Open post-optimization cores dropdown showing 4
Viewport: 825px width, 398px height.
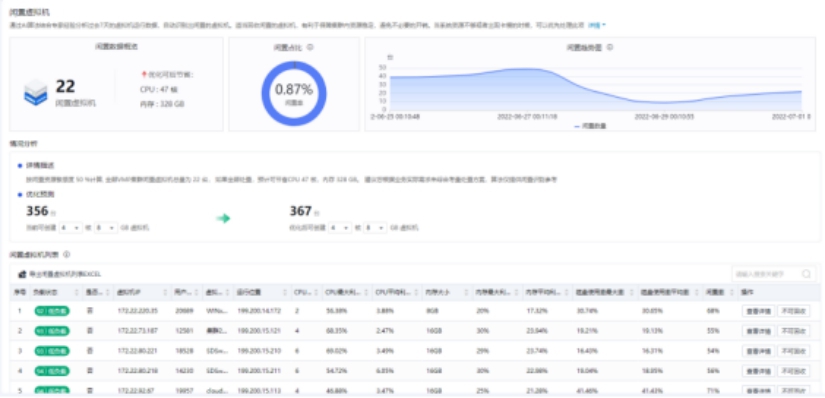[x=339, y=228]
